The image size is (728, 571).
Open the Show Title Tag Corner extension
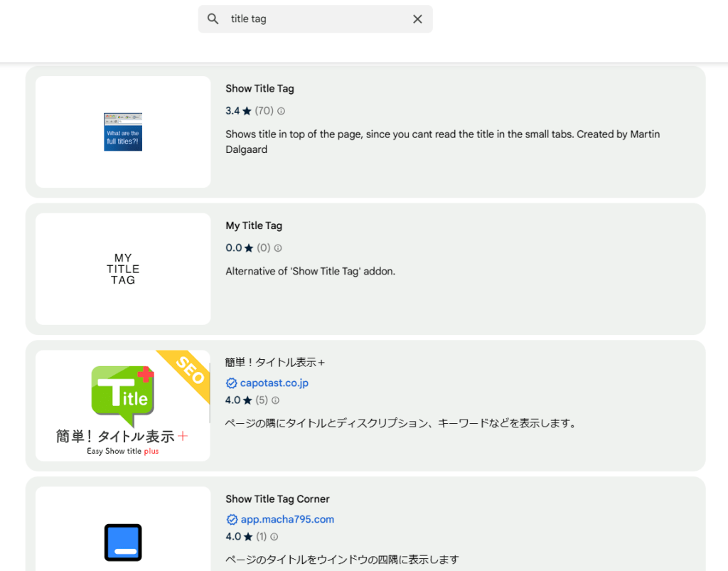pyautogui.click(x=277, y=498)
